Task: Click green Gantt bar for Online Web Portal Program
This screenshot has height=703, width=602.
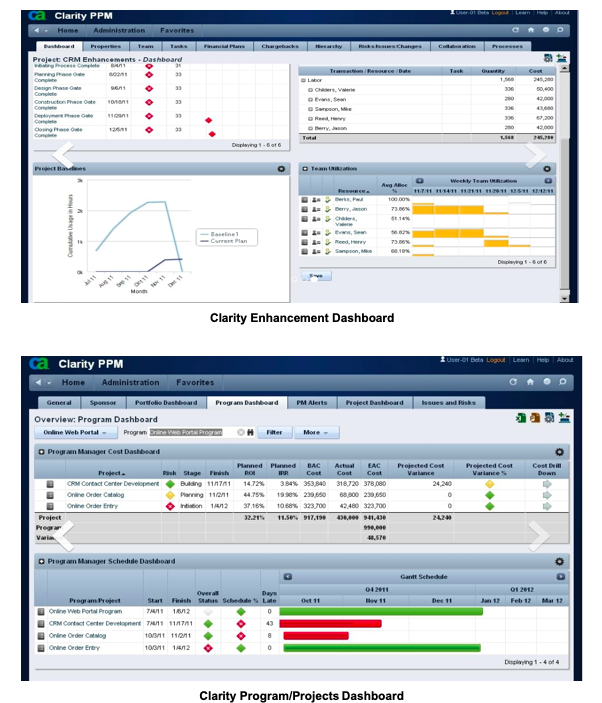Action: tap(381, 611)
